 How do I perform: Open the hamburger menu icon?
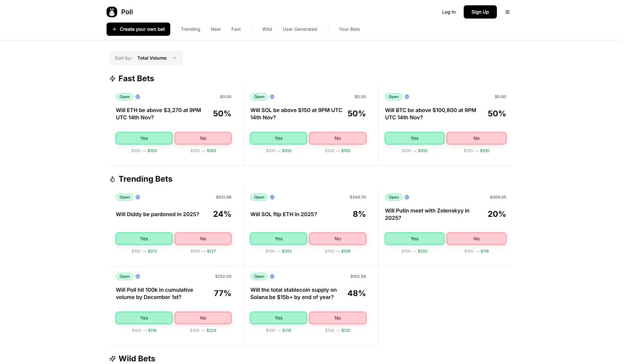pyautogui.click(x=507, y=12)
